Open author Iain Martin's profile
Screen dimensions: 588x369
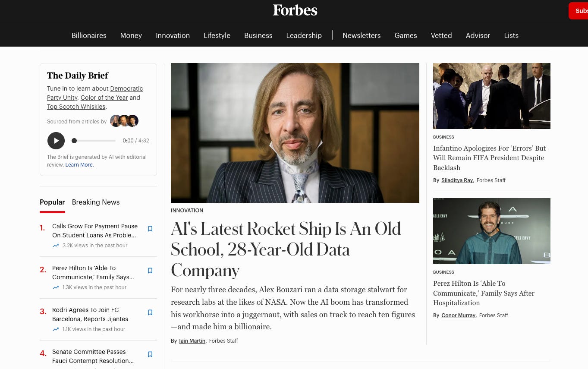pyautogui.click(x=192, y=341)
